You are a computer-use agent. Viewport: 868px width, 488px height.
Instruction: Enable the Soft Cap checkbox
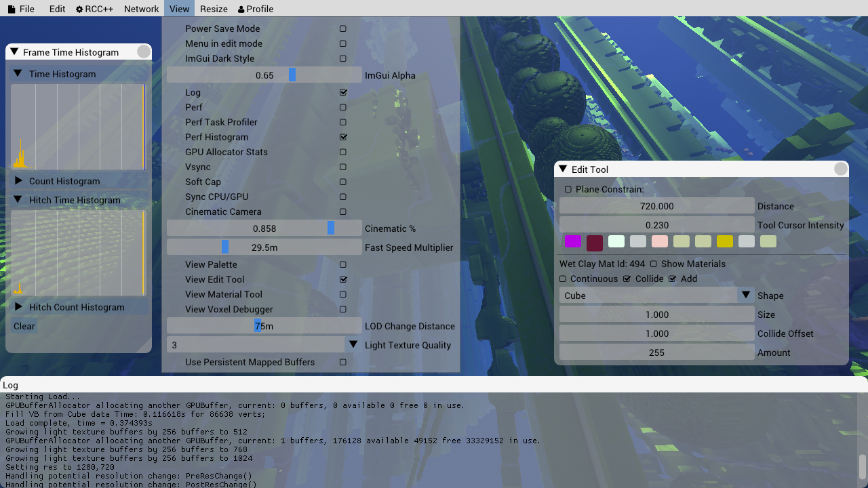coord(343,182)
